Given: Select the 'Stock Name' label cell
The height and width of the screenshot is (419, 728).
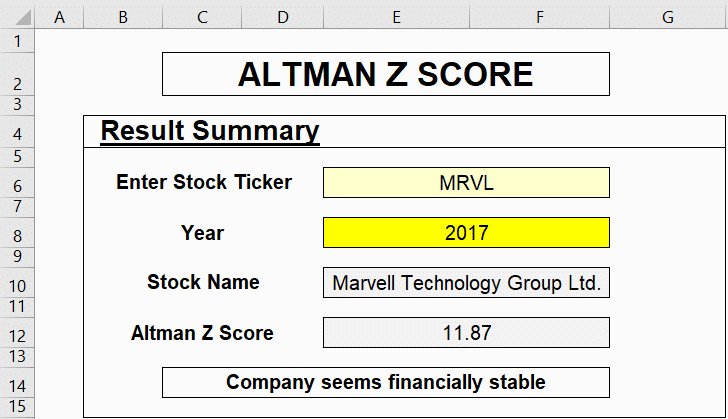Looking at the screenshot, I should tap(203, 282).
